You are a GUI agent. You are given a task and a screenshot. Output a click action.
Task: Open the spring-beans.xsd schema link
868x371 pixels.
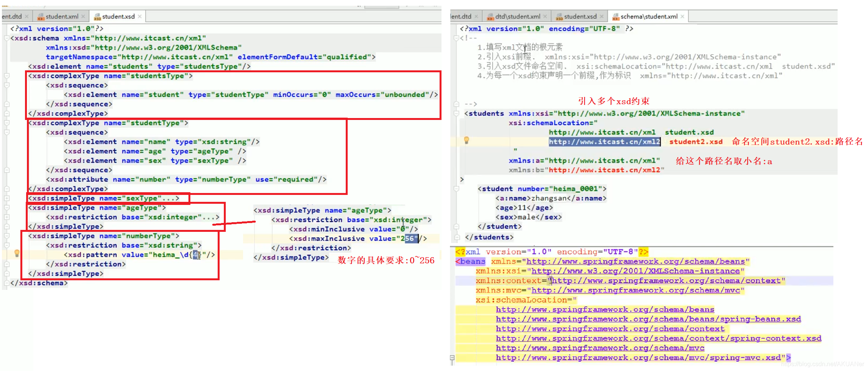[648, 319]
